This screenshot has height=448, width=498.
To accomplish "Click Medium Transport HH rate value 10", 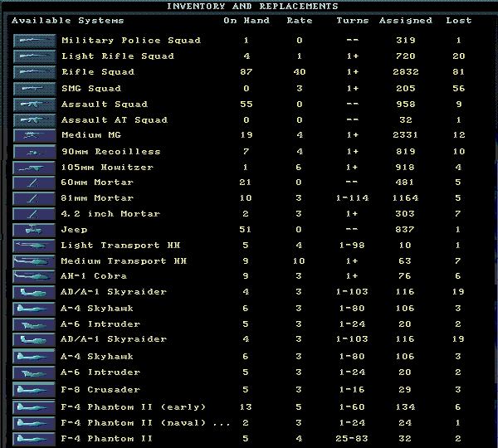I will pos(299,261).
